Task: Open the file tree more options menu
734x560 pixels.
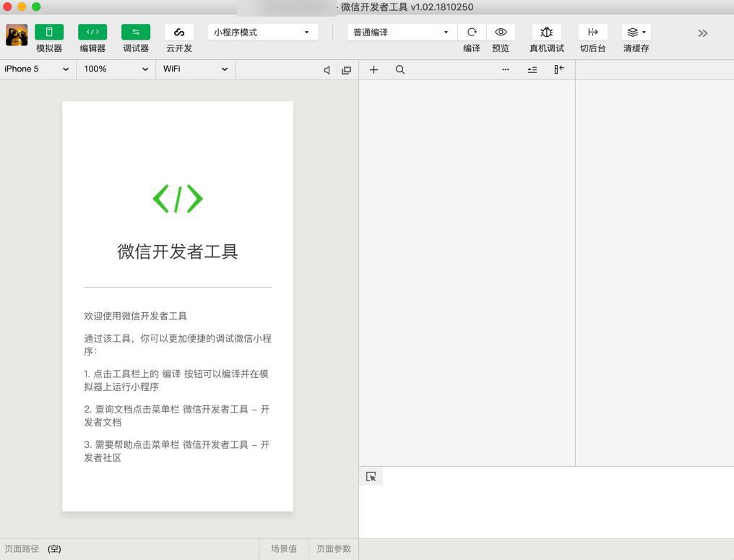Action: pos(506,70)
